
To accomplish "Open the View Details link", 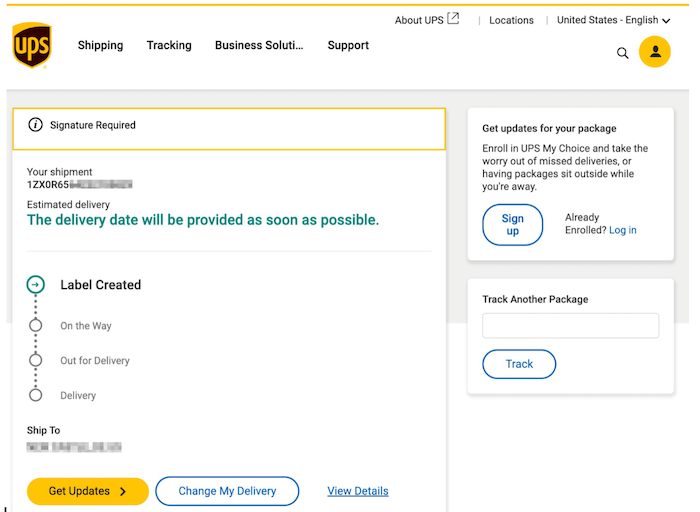I will pyautogui.click(x=358, y=491).
